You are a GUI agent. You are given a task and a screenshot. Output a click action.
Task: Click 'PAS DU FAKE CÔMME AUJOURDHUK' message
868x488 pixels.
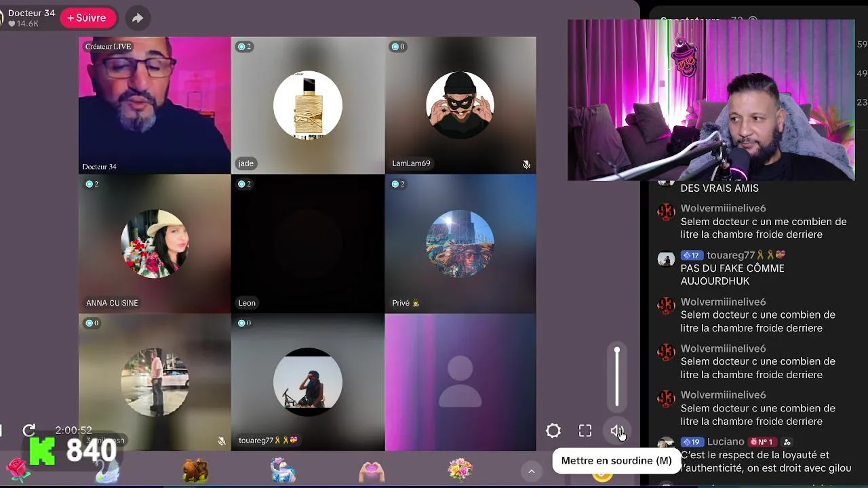(732, 274)
